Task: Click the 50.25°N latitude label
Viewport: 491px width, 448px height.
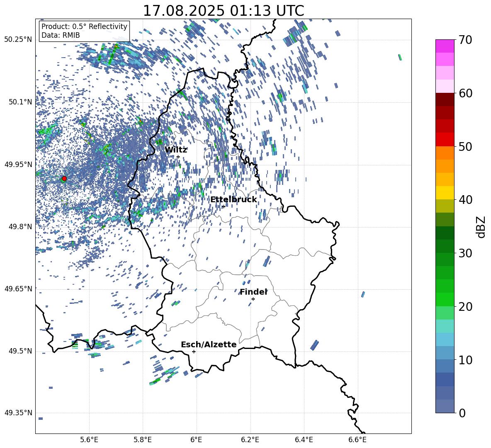Action: tap(18, 40)
